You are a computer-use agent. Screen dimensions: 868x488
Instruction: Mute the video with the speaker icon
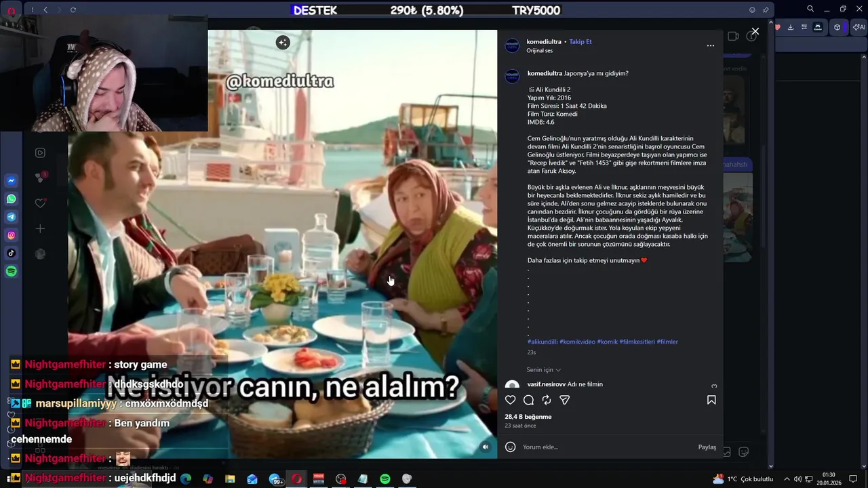pos(485,447)
